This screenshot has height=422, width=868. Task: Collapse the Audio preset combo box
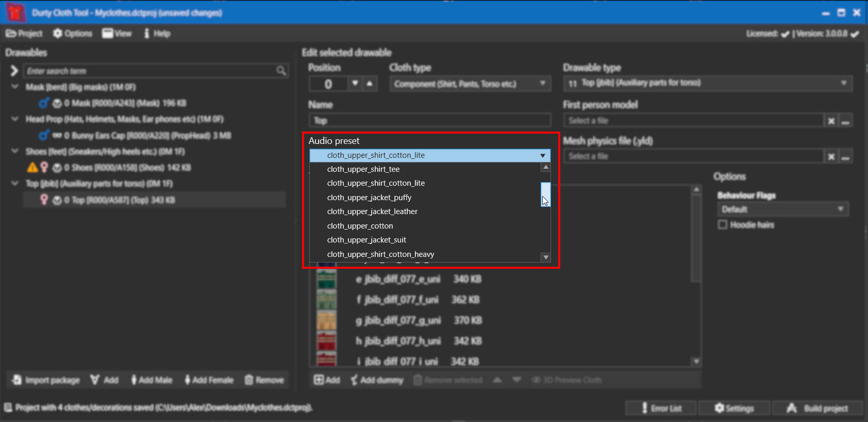(542, 155)
